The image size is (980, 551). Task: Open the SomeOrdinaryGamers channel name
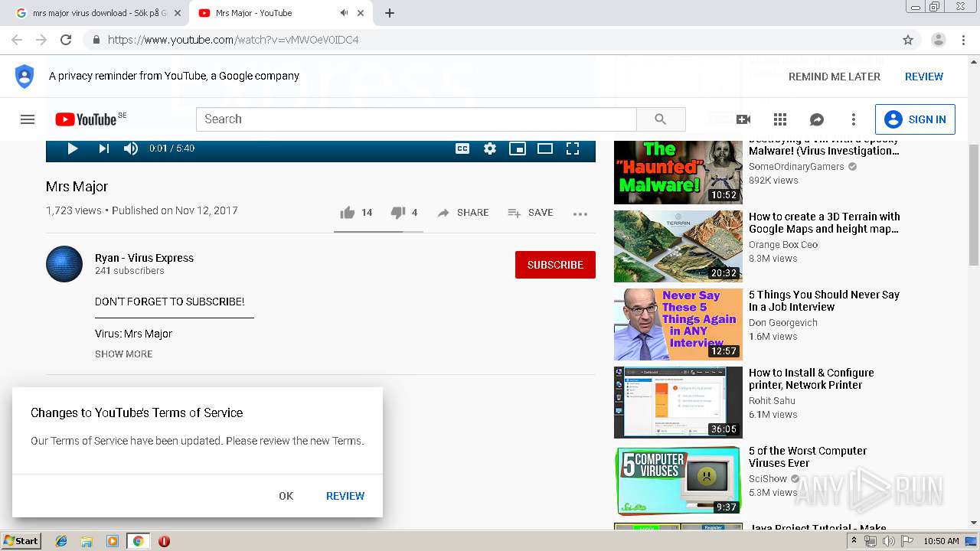796,166
